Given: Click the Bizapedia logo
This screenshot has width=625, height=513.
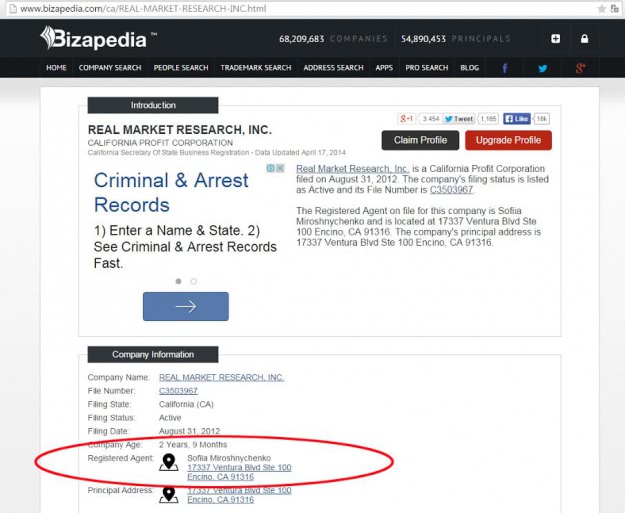Looking at the screenshot, I should point(98,39).
